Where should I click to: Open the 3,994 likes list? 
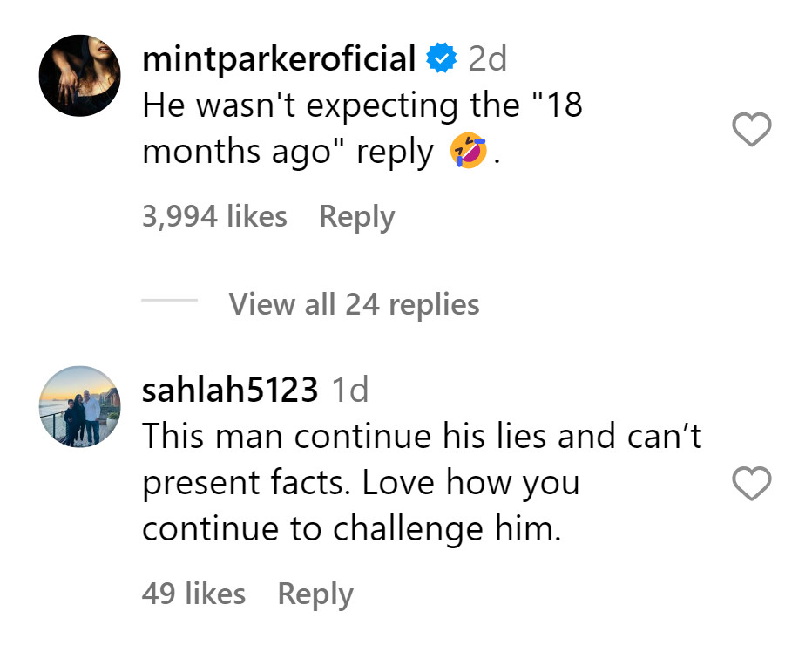[x=214, y=216]
